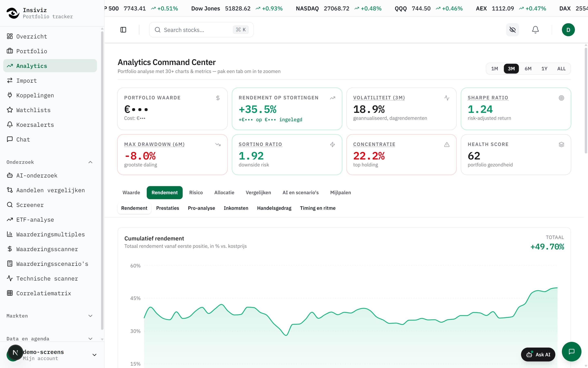Click the Sharpe Ratio target icon
588x368 pixels.
click(561, 98)
